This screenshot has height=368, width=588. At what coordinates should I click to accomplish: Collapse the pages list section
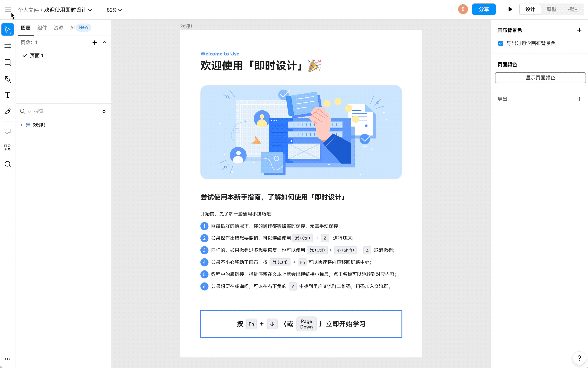point(104,42)
